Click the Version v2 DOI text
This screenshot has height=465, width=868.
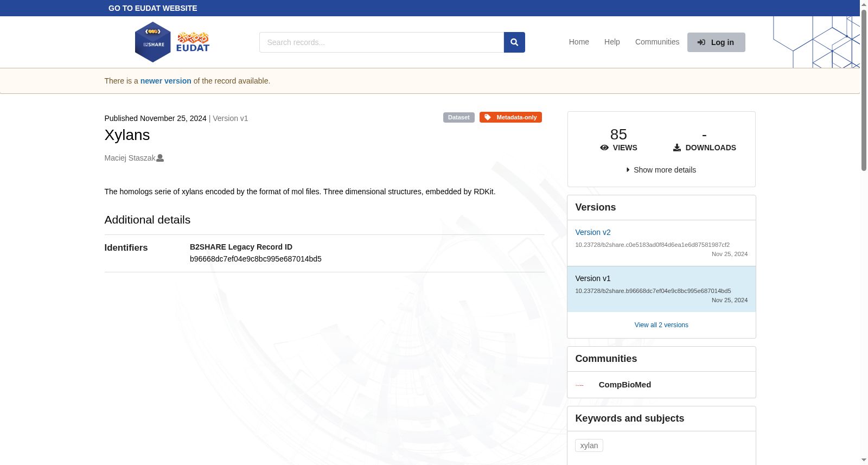pyautogui.click(x=653, y=245)
